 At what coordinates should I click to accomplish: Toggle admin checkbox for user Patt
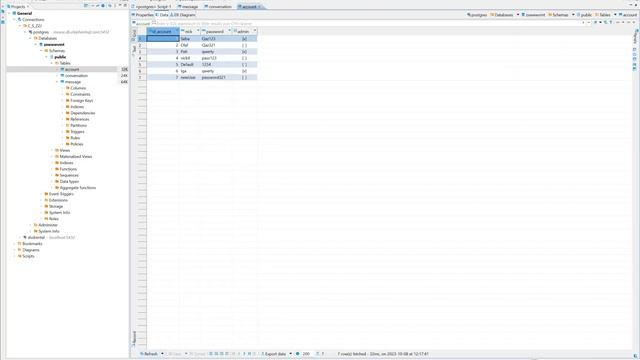[244, 52]
